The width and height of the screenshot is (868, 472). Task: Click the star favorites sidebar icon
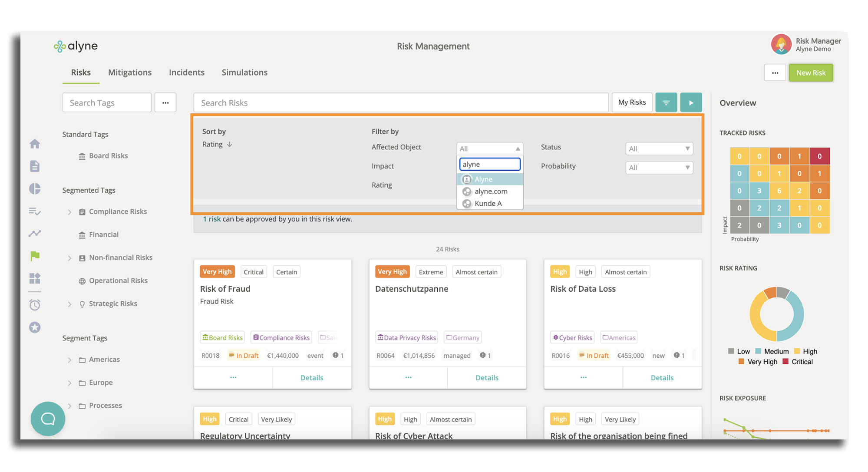35,327
